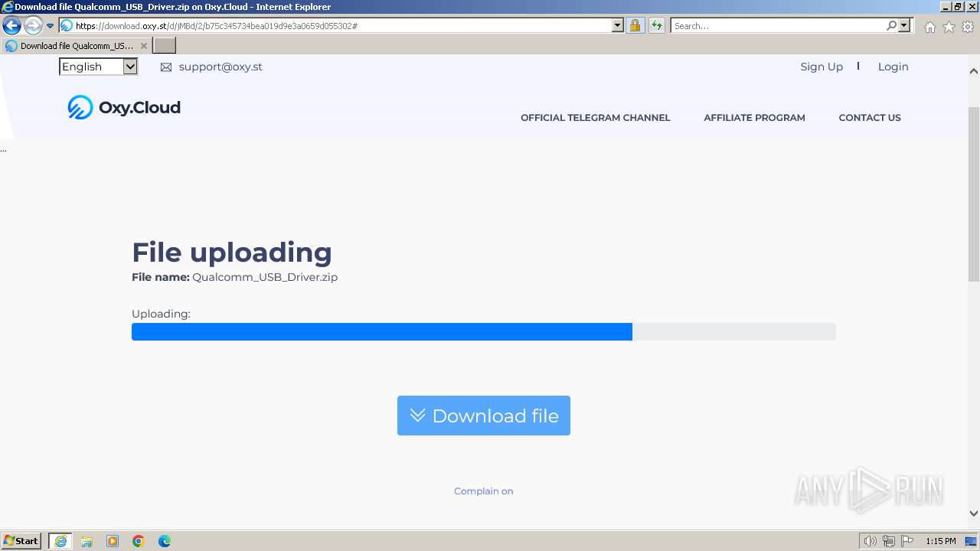
Task: Open IE Home icon
Action: click(929, 27)
